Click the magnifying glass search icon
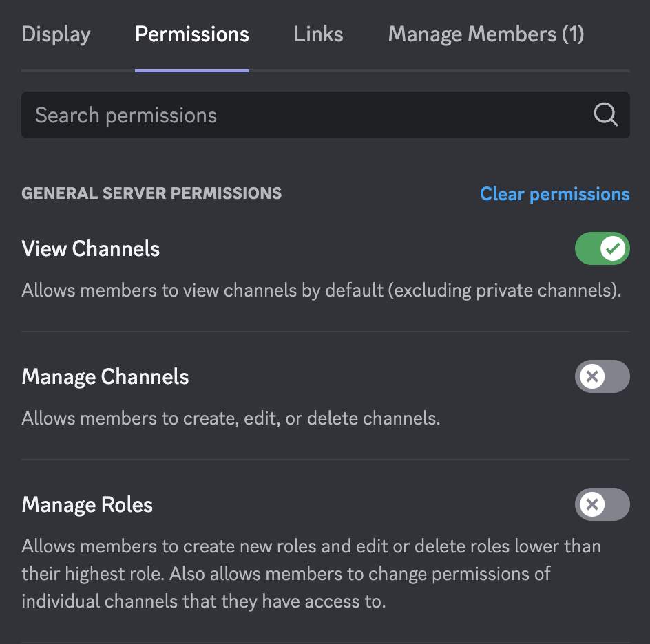 [x=606, y=114]
